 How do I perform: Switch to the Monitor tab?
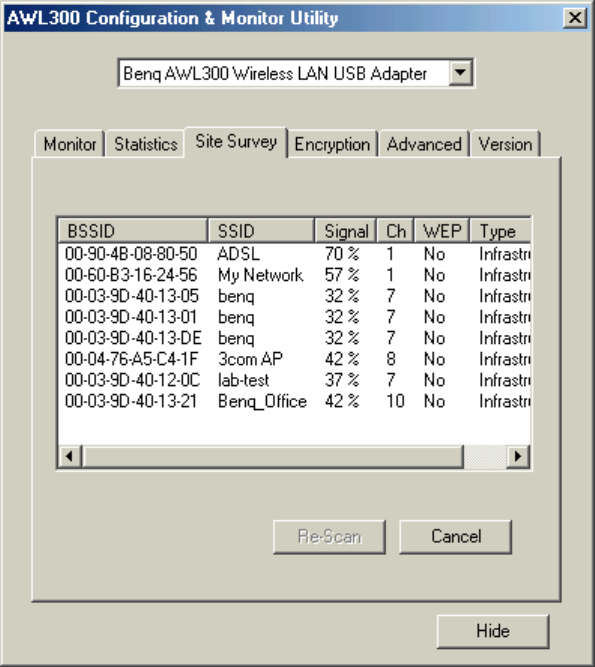(70, 144)
